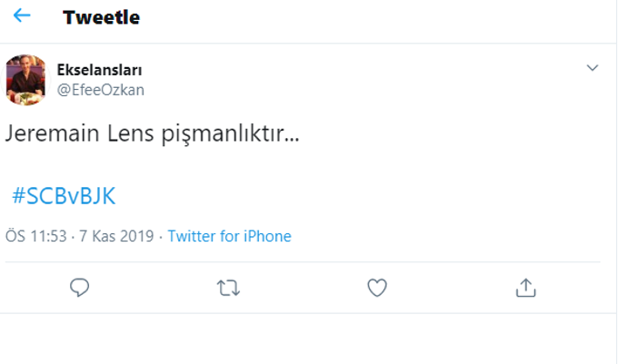Viewport: 636px width, 364px height.
Task: Go back using the blue arrow
Action: tap(22, 15)
